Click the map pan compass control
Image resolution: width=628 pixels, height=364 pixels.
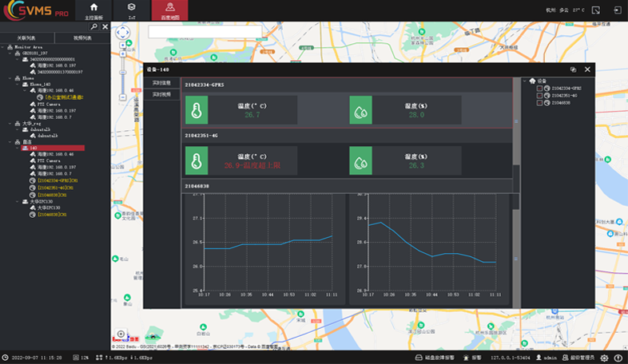pyautogui.click(x=122, y=33)
